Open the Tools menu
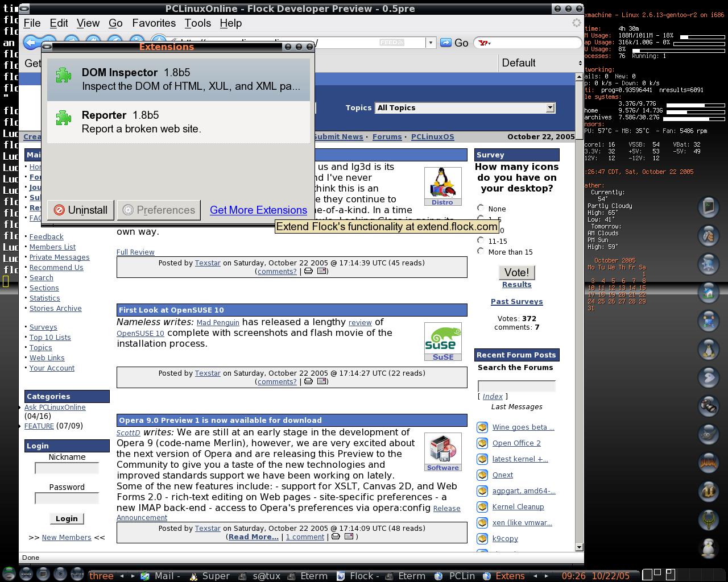The image size is (728, 582). click(x=197, y=23)
